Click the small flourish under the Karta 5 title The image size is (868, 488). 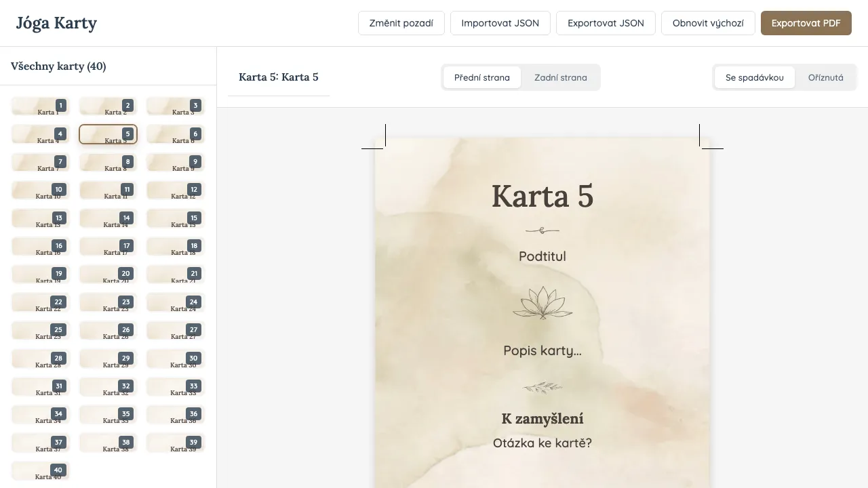[542, 230]
